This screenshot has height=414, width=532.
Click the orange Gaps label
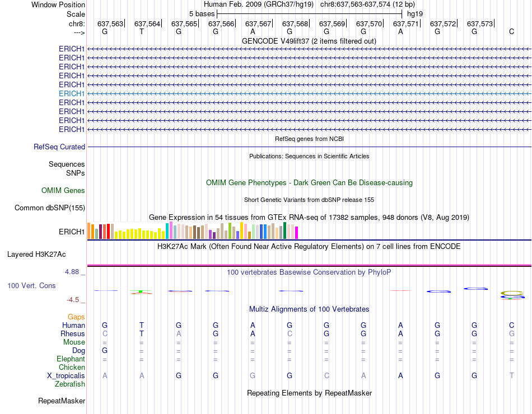click(x=76, y=317)
